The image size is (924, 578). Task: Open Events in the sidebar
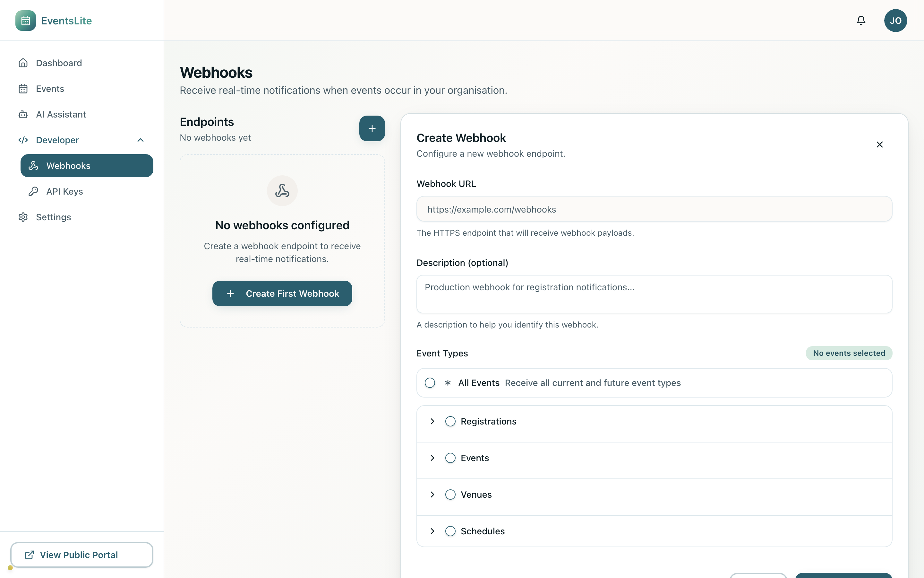tap(82, 89)
